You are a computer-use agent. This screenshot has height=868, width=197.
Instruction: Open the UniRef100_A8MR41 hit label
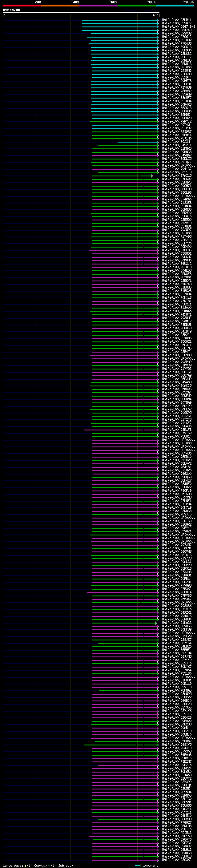(176, 20)
